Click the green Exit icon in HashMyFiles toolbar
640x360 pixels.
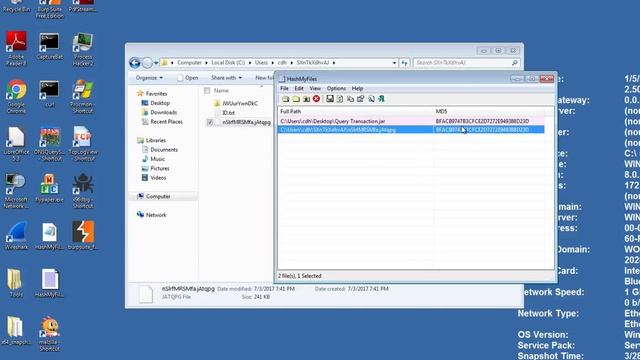point(381,99)
